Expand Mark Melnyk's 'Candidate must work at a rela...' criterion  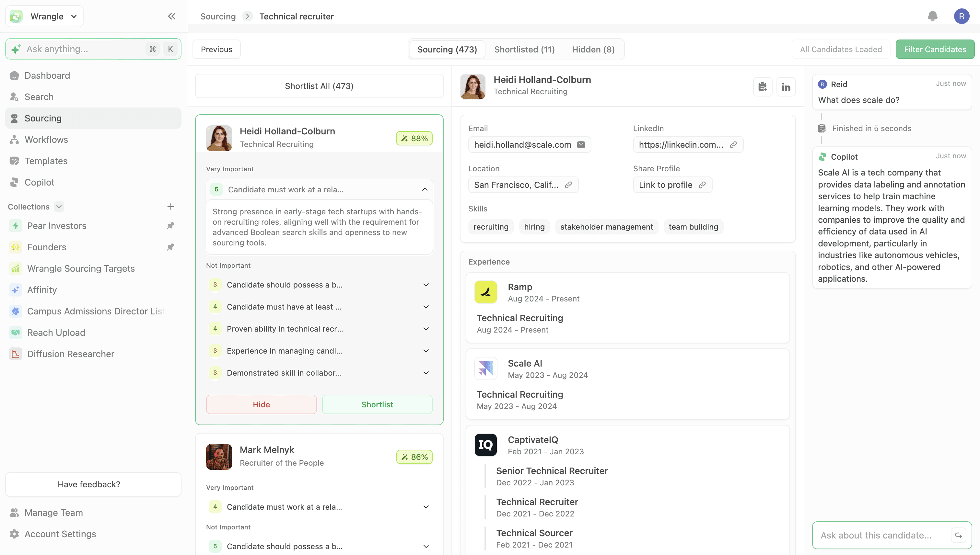[x=426, y=507]
